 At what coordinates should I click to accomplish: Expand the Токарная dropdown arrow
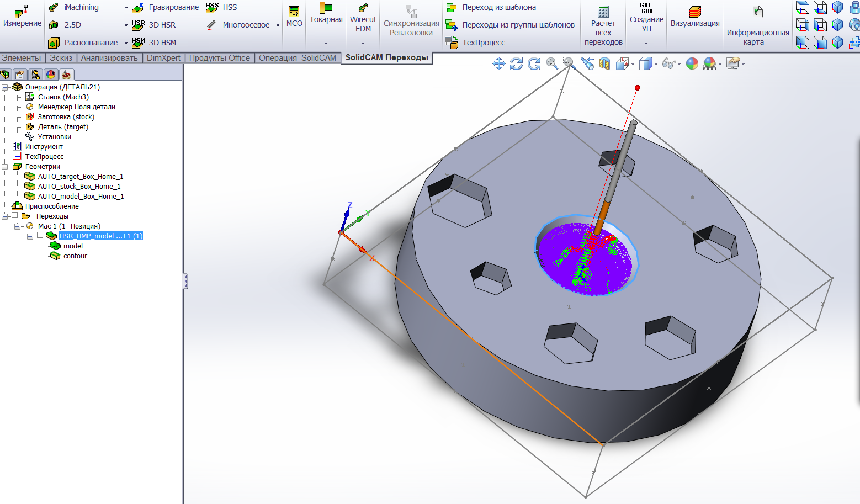point(326,44)
